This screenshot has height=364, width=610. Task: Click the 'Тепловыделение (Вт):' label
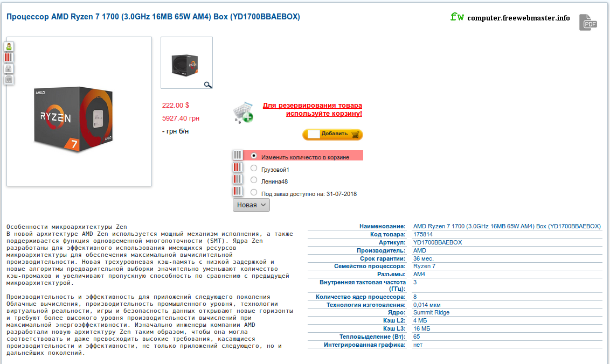click(372, 337)
